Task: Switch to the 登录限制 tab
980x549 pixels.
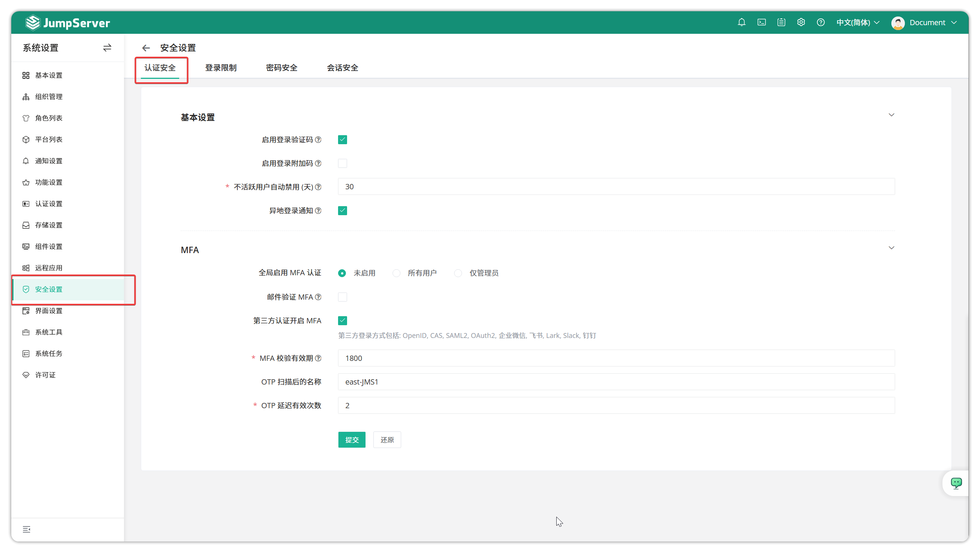Action: [x=220, y=68]
